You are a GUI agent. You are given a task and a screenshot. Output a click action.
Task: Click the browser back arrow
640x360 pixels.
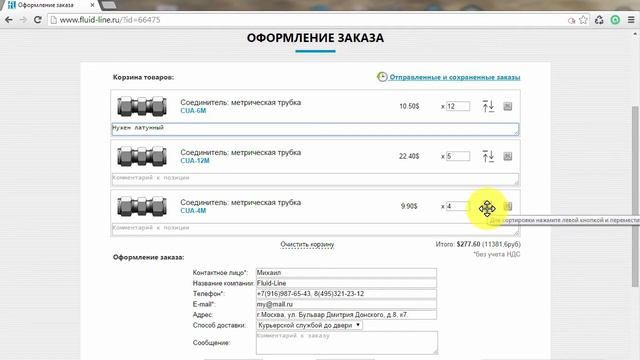click(9, 20)
